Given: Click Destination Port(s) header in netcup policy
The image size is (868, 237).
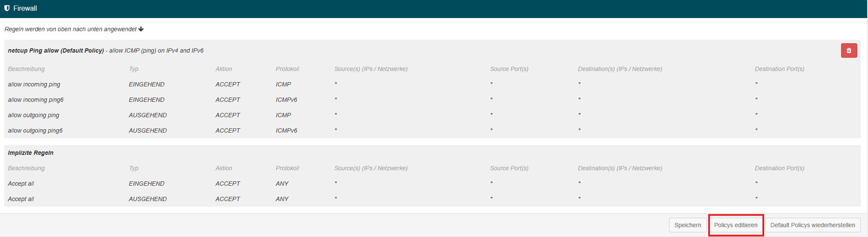Looking at the screenshot, I should tap(779, 69).
